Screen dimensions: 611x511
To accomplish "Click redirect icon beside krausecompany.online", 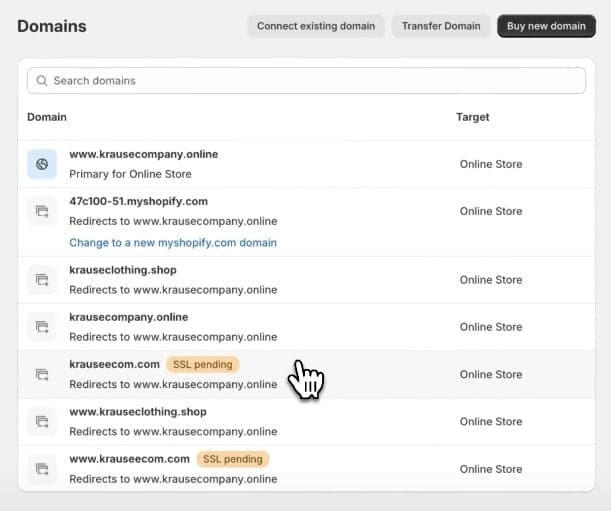I will point(42,327).
